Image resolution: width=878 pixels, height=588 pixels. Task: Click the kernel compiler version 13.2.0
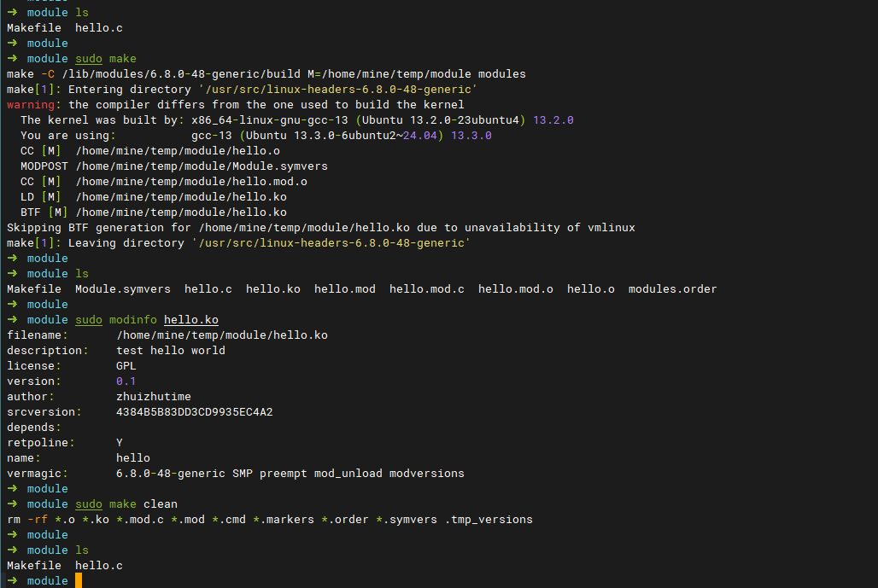click(x=553, y=120)
